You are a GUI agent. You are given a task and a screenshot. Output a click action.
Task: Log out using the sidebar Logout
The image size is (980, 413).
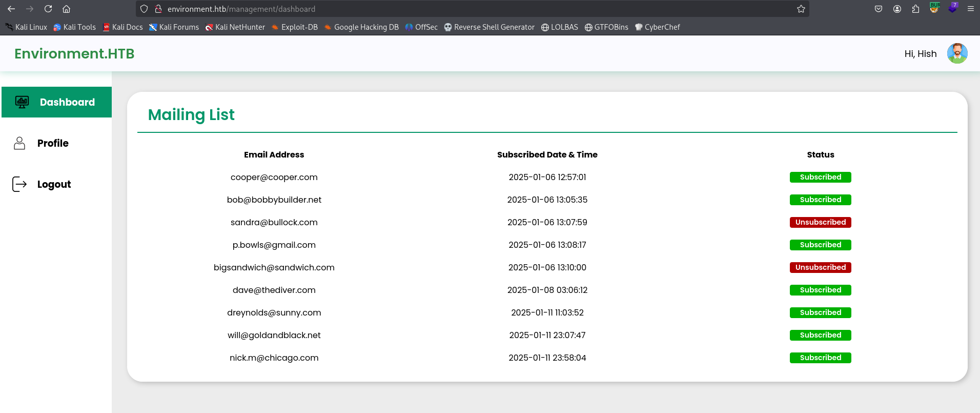[x=53, y=184]
